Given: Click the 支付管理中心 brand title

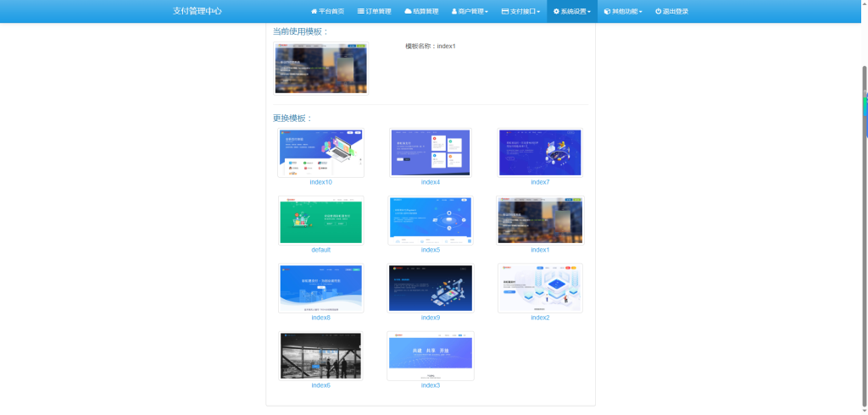Looking at the screenshot, I should (x=197, y=11).
